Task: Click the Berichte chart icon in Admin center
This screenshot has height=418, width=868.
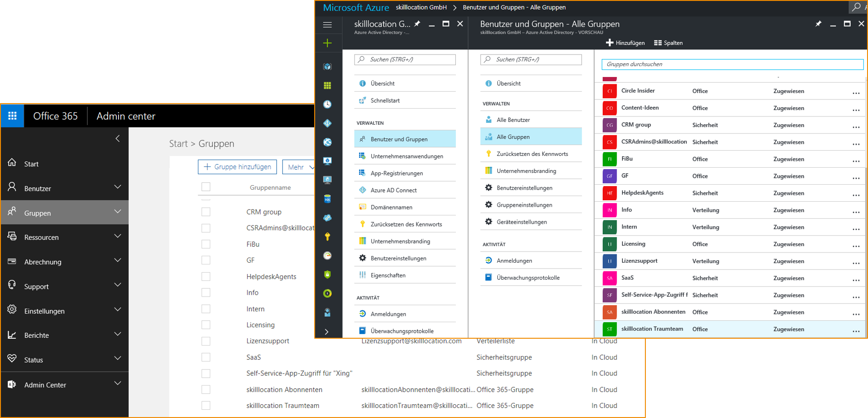Action: pos(12,335)
